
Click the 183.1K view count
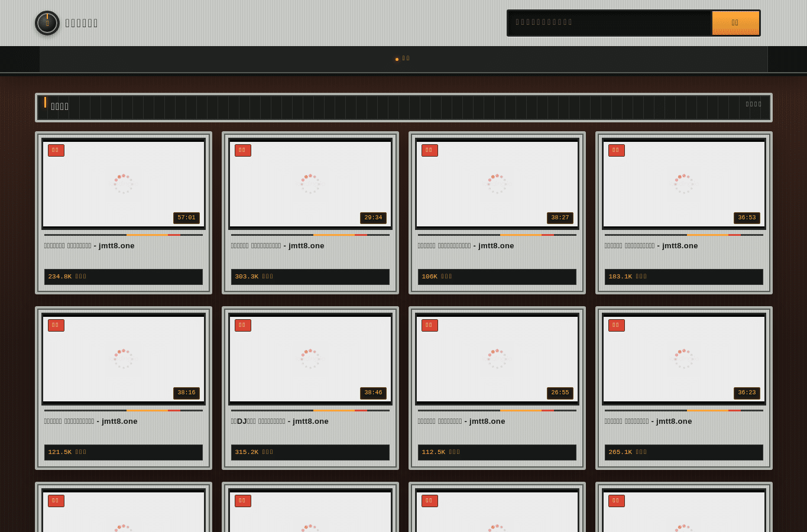628,277
